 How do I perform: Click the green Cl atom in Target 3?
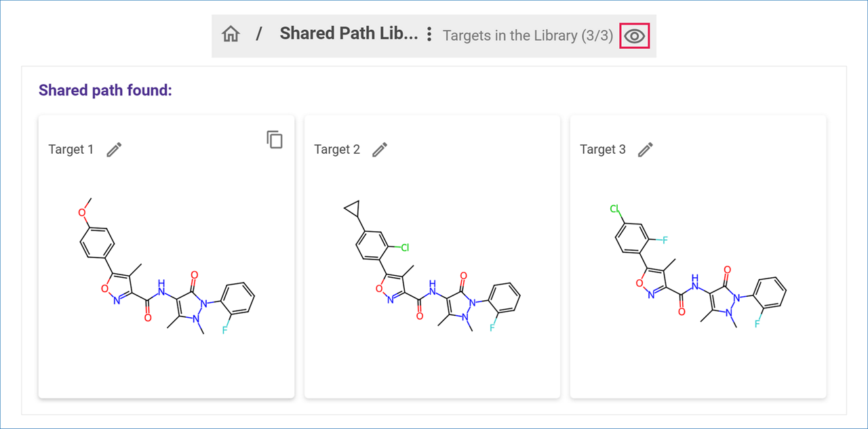point(615,209)
